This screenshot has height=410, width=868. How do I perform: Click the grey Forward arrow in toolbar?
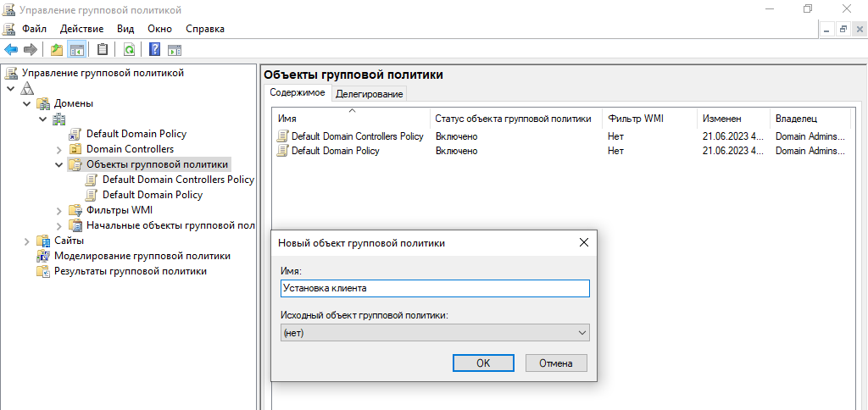click(30, 50)
